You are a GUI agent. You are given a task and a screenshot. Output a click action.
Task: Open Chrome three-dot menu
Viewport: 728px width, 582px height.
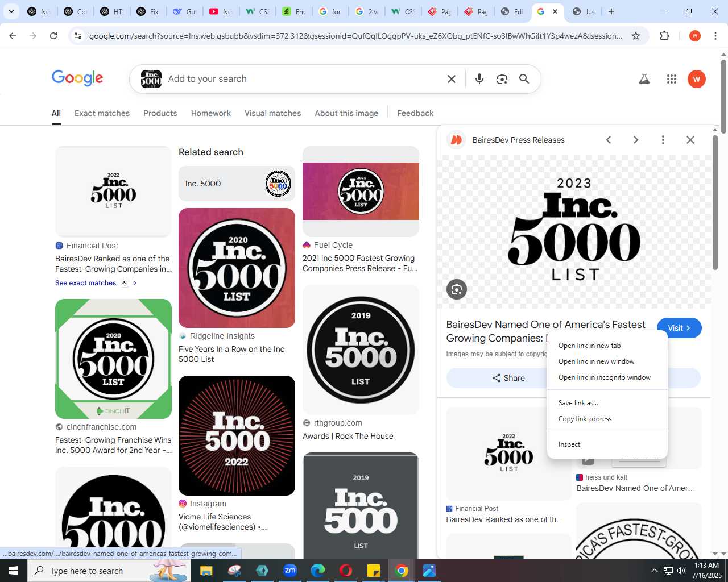point(715,36)
